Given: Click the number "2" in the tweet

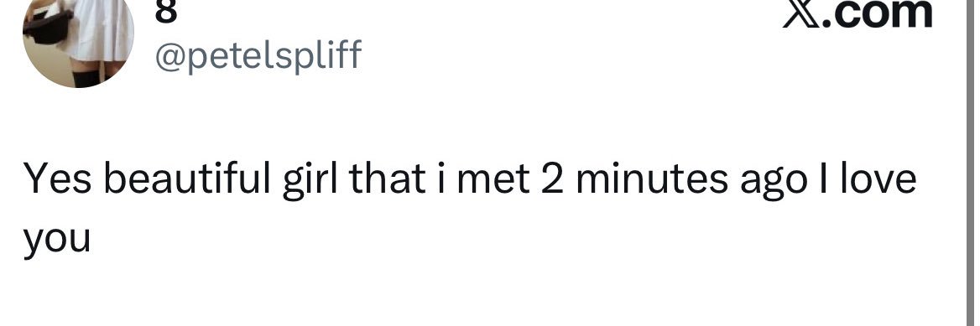Looking at the screenshot, I should tap(552, 179).
